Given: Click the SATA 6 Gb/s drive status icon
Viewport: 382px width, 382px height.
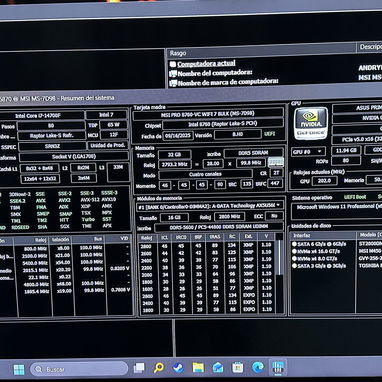Looking at the screenshot, I should [x=294, y=244].
